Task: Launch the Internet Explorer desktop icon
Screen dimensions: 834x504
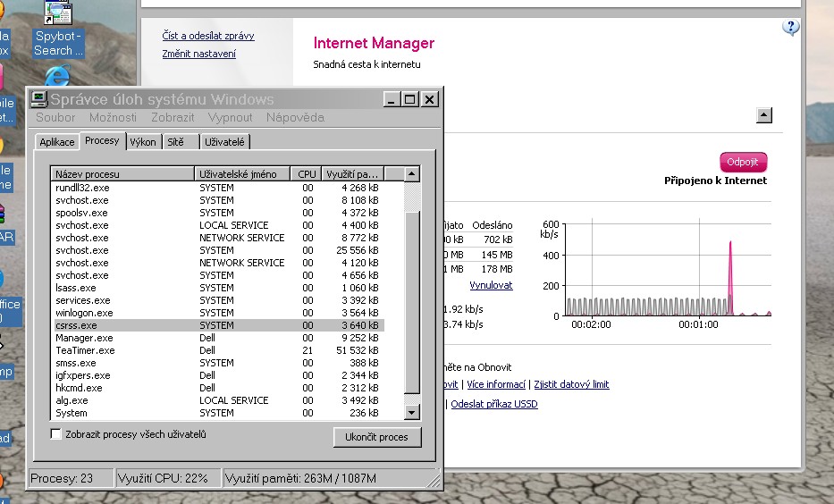Action: (x=57, y=75)
